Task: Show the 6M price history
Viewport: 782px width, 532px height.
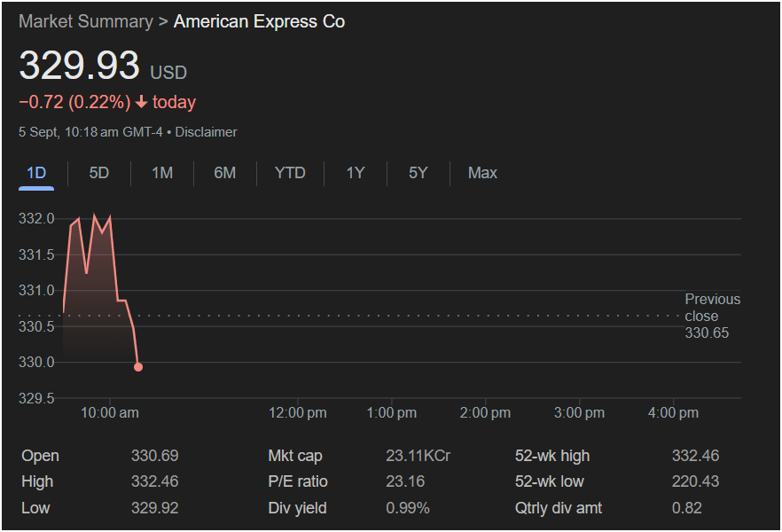Action: click(x=225, y=173)
